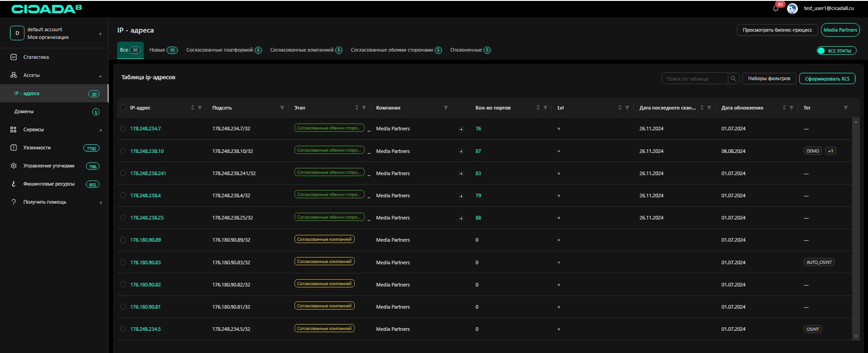The image size is (868, 353).
Task: Click the Уязвимости alert icon
Action: (14, 148)
